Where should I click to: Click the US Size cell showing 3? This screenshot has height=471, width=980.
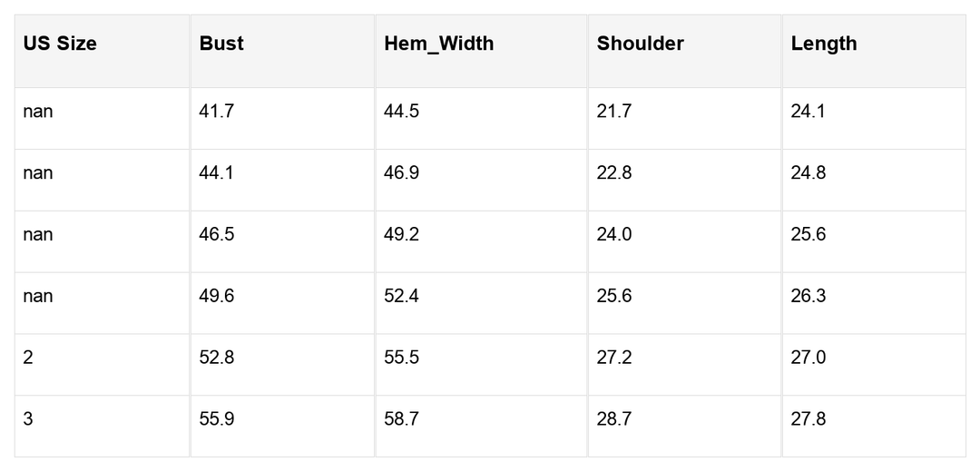28,419
